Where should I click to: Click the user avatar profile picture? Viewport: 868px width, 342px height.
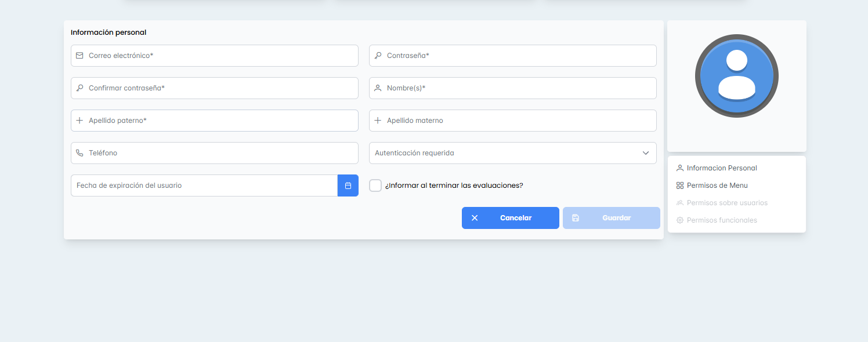coord(737,76)
